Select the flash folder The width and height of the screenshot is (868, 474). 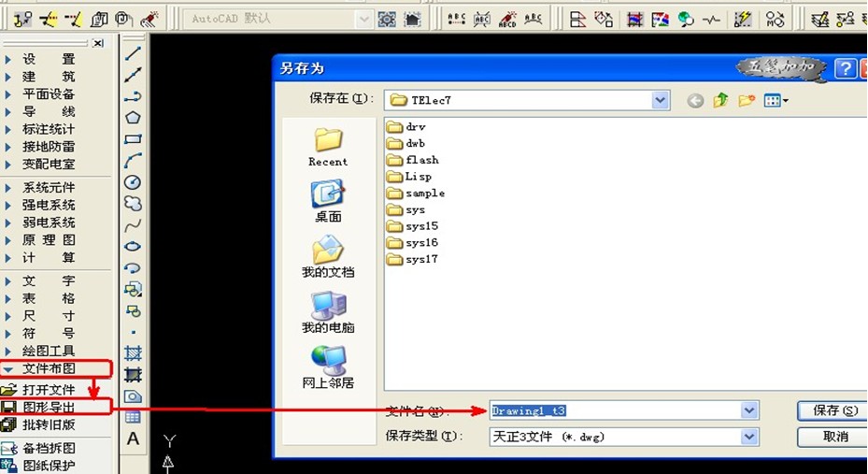[x=413, y=160]
